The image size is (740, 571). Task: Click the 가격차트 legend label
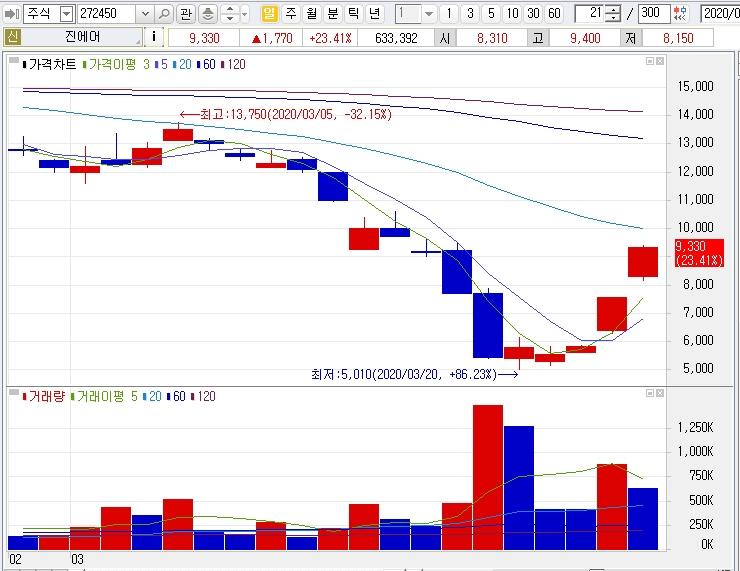[49, 64]
